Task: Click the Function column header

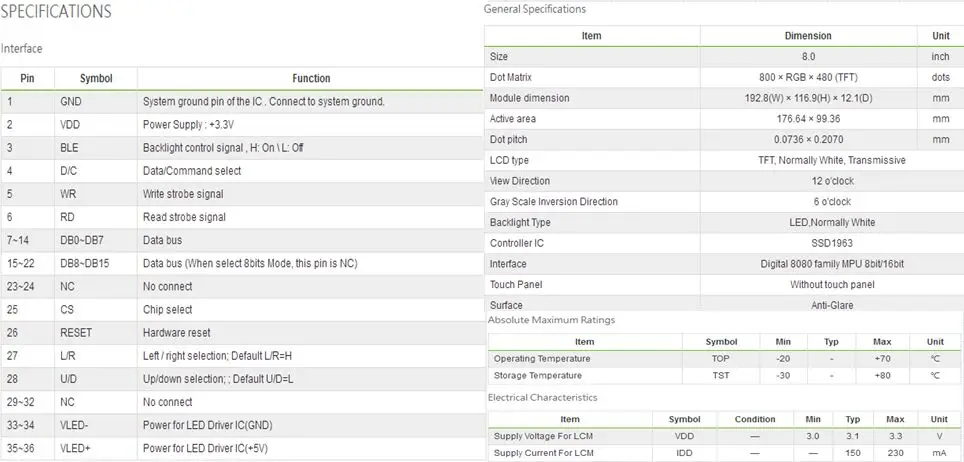Action: (310, 78)
